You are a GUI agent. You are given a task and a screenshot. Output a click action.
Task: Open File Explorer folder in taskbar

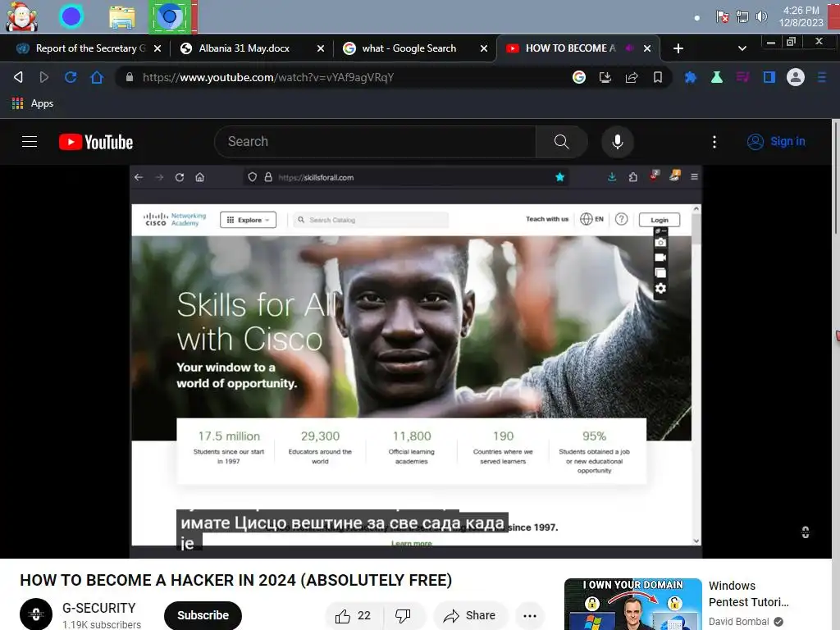tap(122, 17)
